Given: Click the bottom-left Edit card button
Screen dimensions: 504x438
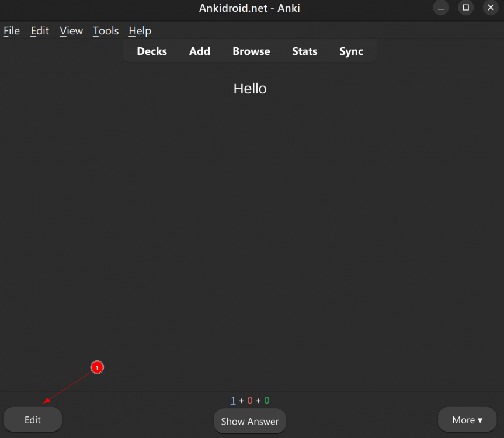Looking at the screenshot, I should click(33, 420).
